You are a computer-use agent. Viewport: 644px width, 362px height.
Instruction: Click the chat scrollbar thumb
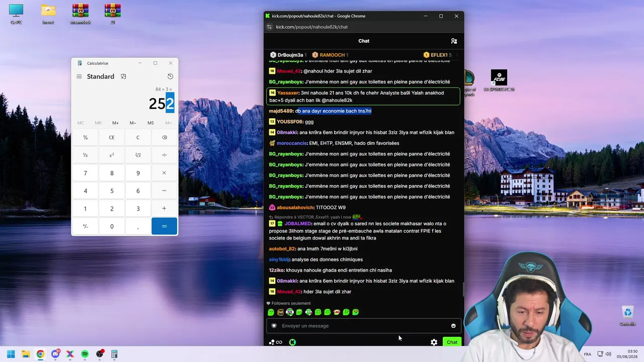463,290
